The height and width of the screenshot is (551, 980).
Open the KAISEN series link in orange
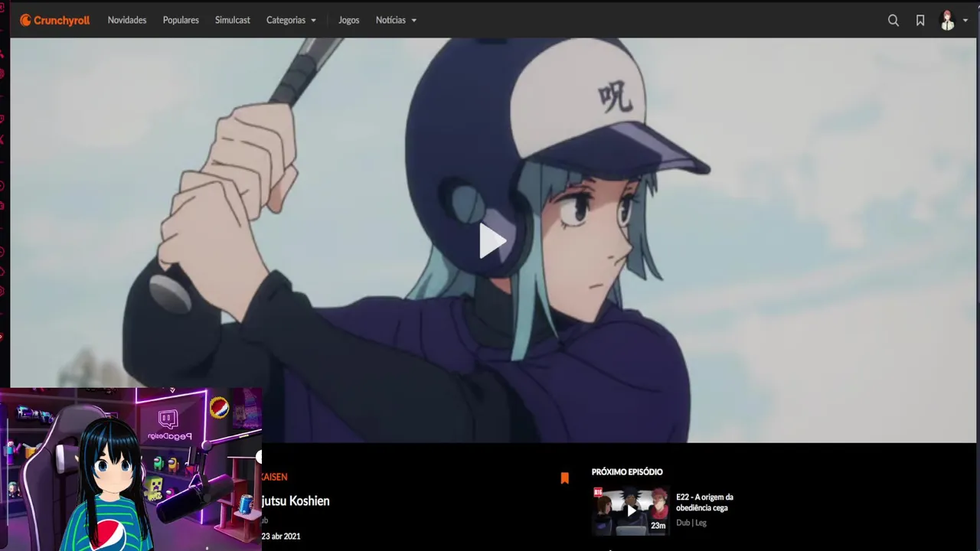274,477
